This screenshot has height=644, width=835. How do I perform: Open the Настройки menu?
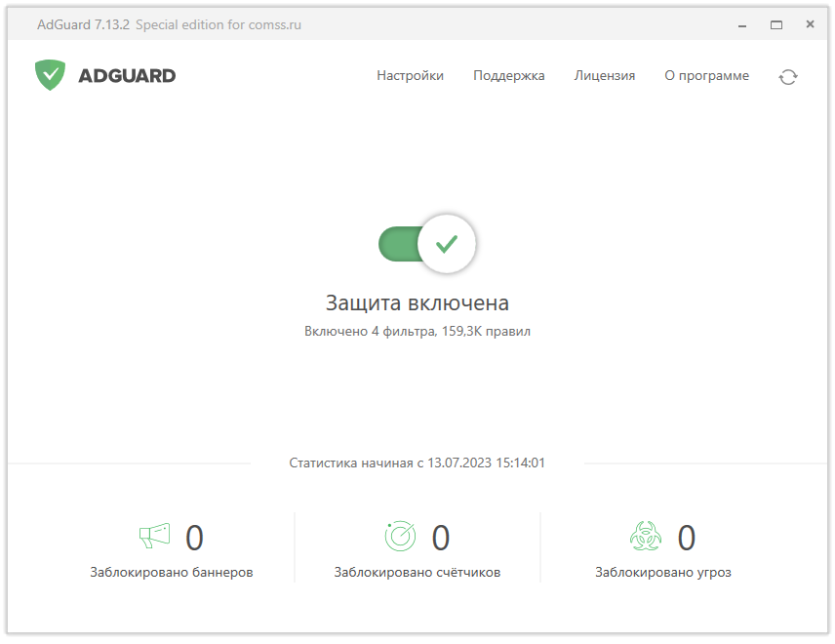(410, 76)
